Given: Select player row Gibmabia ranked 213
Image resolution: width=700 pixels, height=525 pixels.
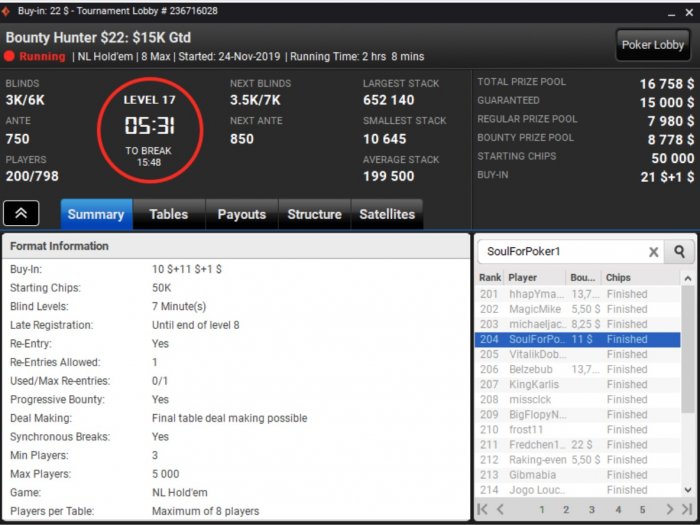Looking at the screenshot, I should (x=578, y=475).
